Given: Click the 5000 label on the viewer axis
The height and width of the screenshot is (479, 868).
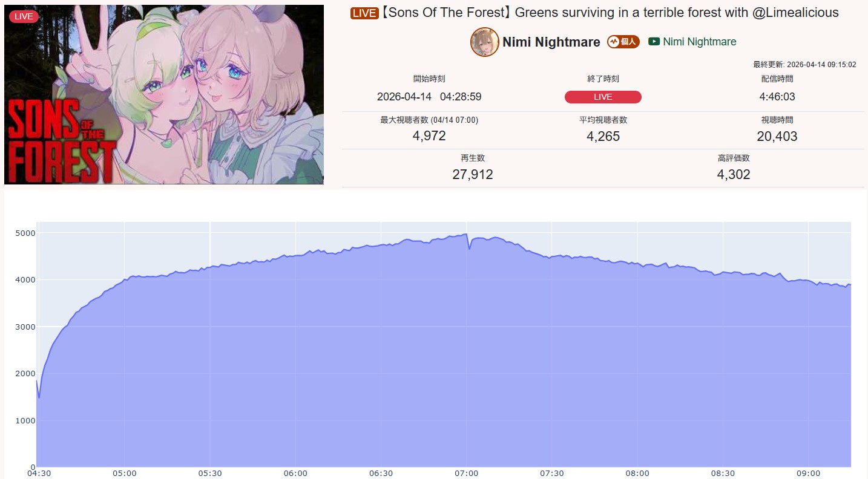Looking at the screenshot, I should (25, 233).
